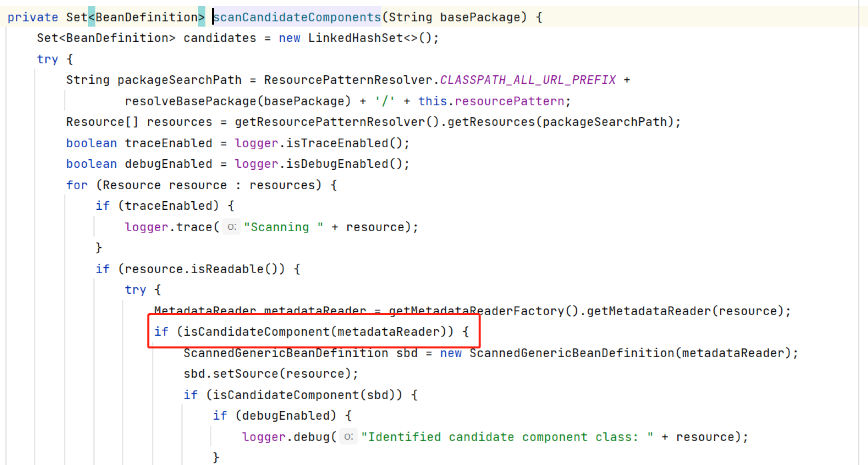
Task: Click the getResourcePatternResolver method call
Action: (x=330, y=122)
